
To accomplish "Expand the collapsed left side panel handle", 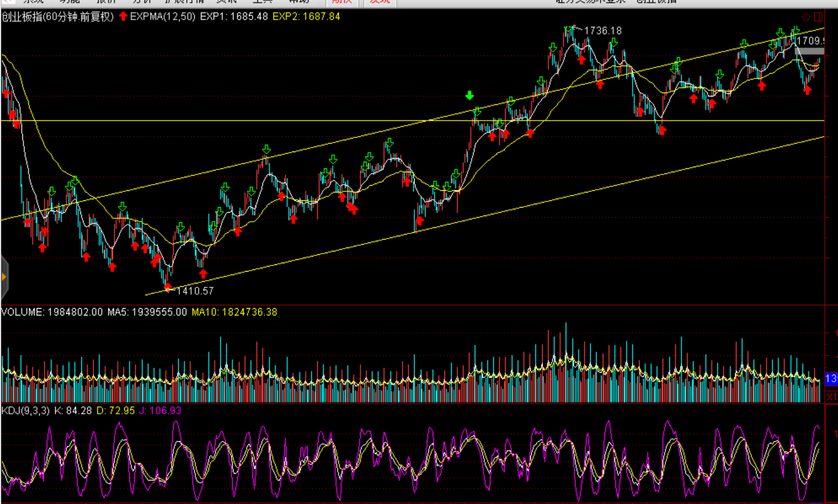I will [4, 277].
